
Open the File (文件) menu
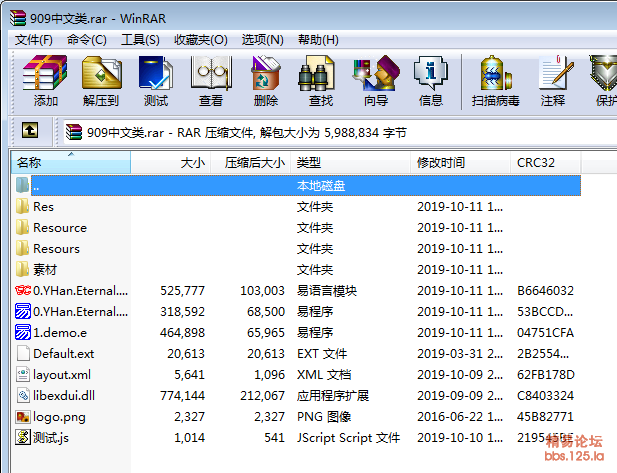(x=33, y=40)
